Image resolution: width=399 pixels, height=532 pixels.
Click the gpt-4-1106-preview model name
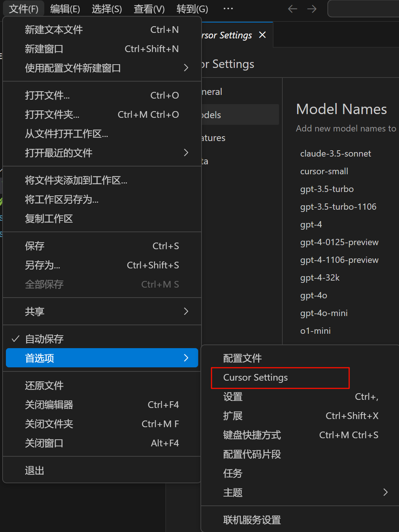tap(339, 260)
